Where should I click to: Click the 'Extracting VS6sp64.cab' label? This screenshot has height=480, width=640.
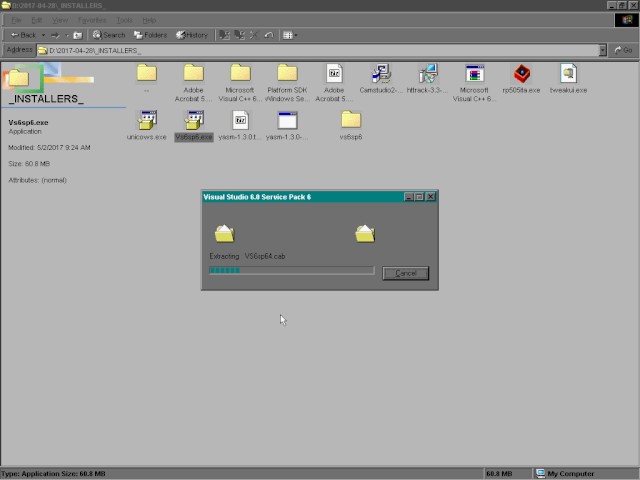pos(247,256)
